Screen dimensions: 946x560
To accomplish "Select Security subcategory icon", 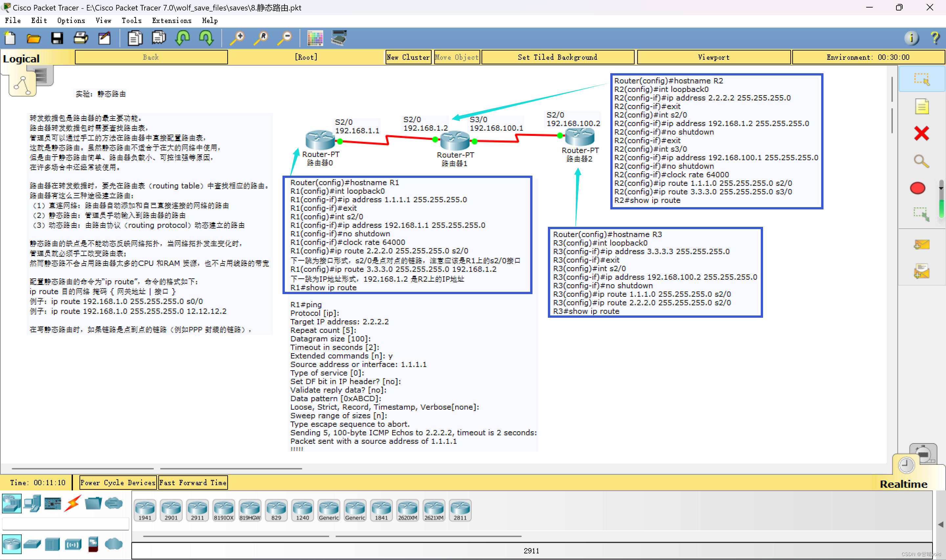I will point(93,544).
